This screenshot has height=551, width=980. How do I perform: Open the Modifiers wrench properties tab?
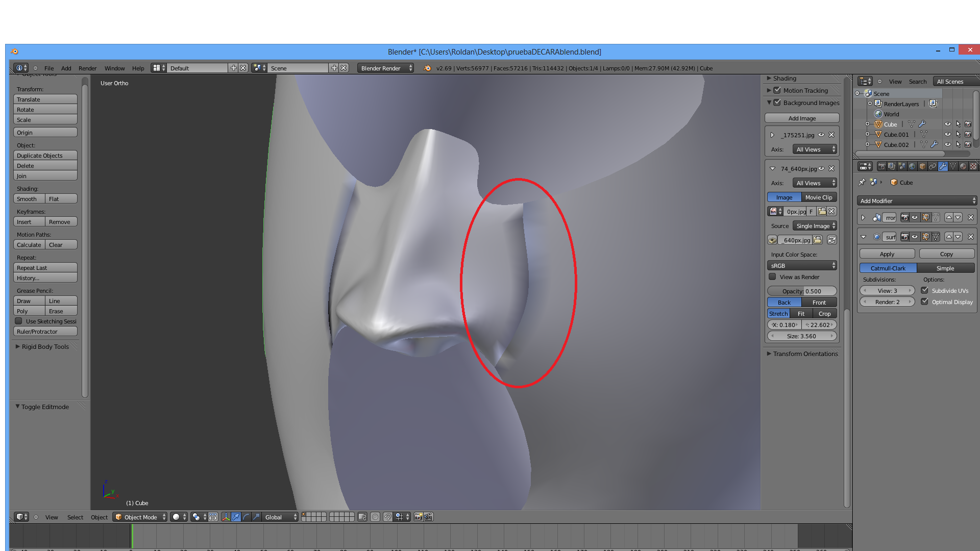click(943, 167)
